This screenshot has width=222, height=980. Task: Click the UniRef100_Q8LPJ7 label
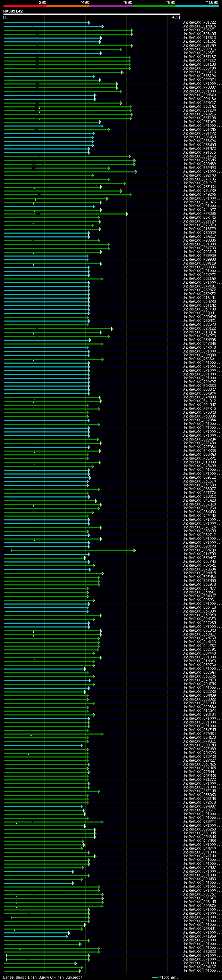199,183
